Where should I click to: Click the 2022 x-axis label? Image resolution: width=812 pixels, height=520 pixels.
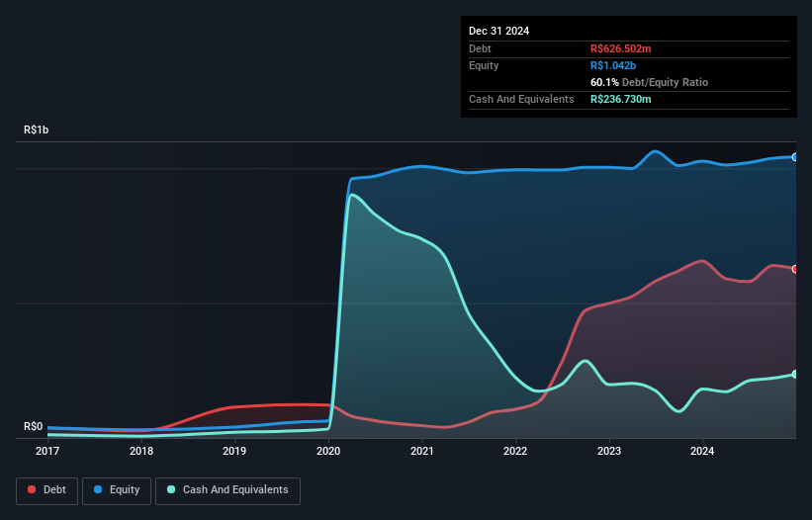pos(515,451)
